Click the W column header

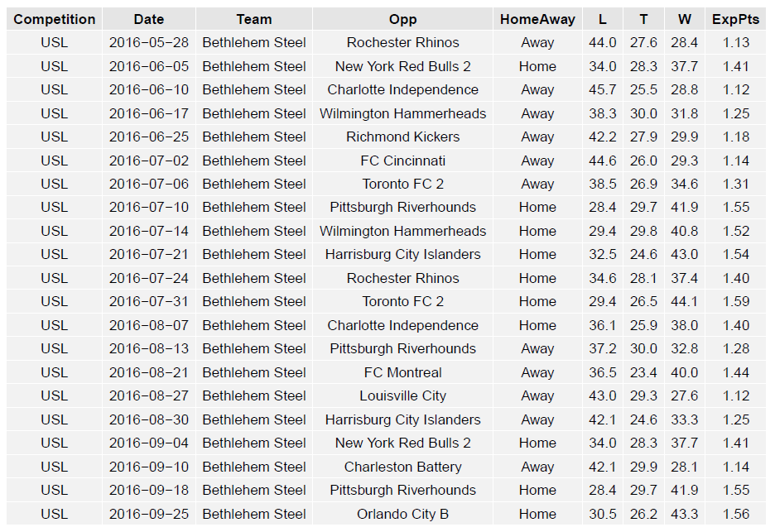(684, 19)
